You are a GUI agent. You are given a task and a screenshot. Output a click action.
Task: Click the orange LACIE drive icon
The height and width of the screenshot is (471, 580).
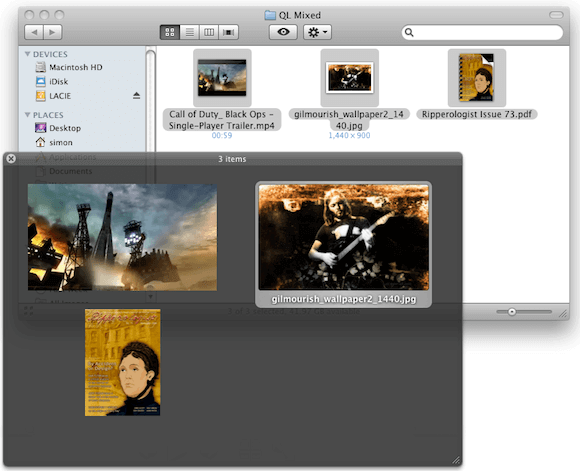(40, 96)
